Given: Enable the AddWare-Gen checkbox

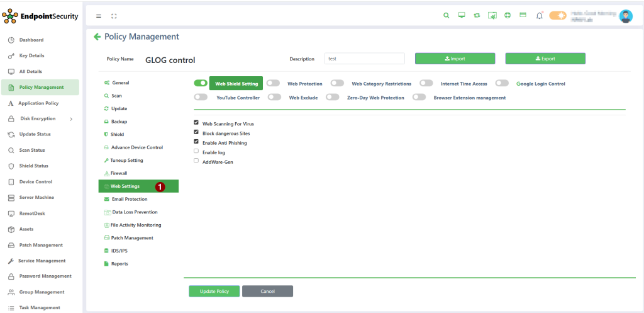Looking at the screenshot, I should [x=196, y=161].
